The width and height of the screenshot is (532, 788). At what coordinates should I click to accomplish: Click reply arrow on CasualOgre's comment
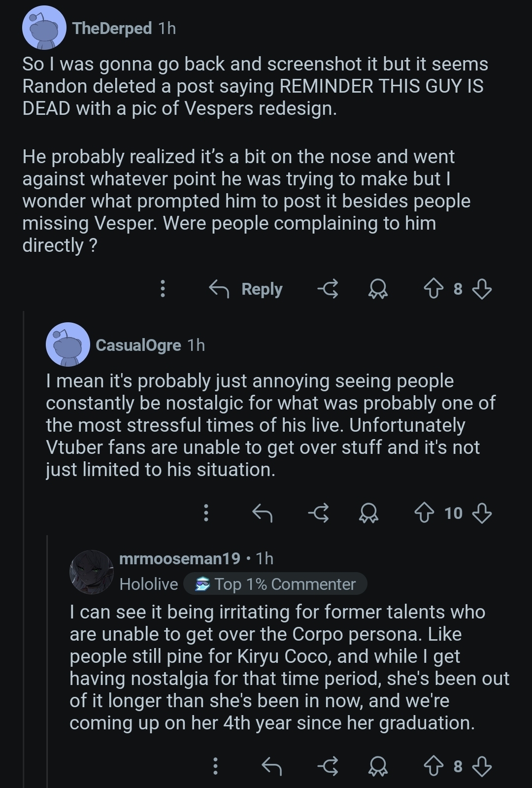[262, 514]
